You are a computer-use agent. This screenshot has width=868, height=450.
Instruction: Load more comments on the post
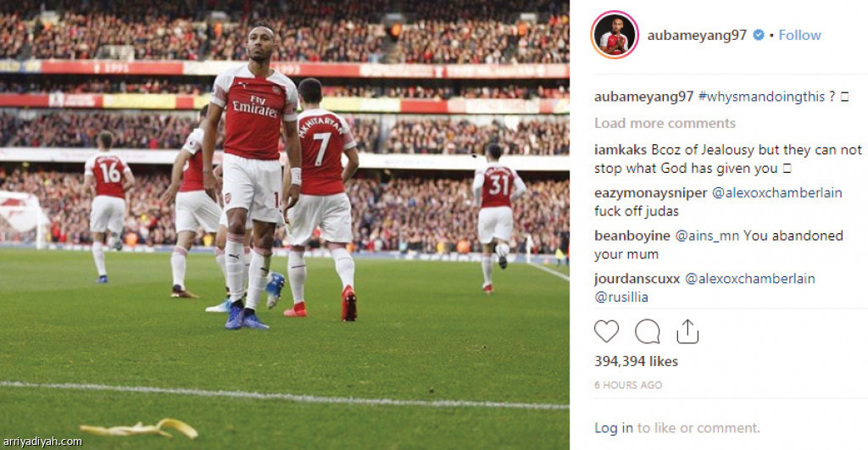[x=665, y=123]
